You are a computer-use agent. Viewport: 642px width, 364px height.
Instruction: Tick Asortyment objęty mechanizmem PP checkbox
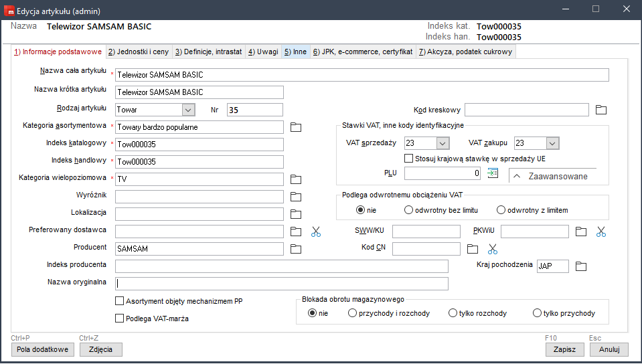coord(119,301)
